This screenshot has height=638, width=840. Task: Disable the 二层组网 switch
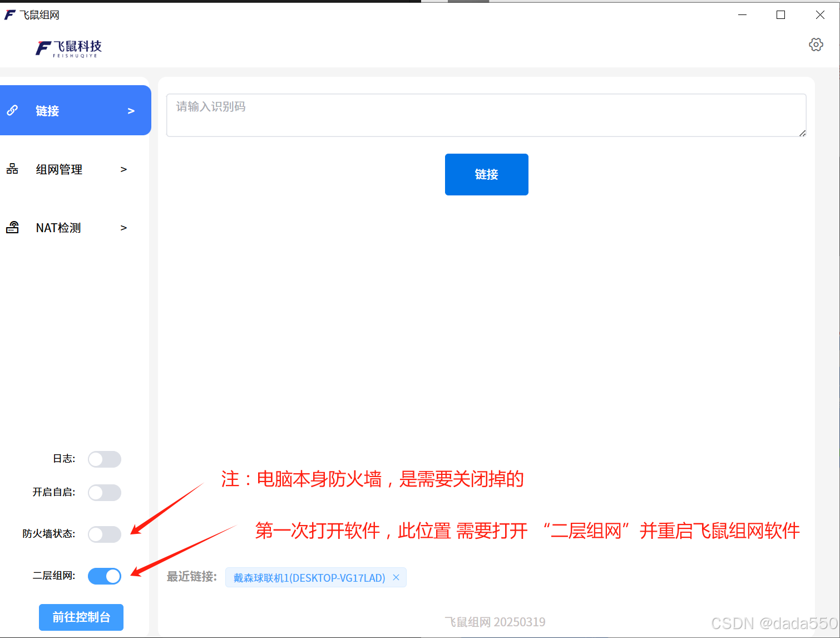(105, 576)
